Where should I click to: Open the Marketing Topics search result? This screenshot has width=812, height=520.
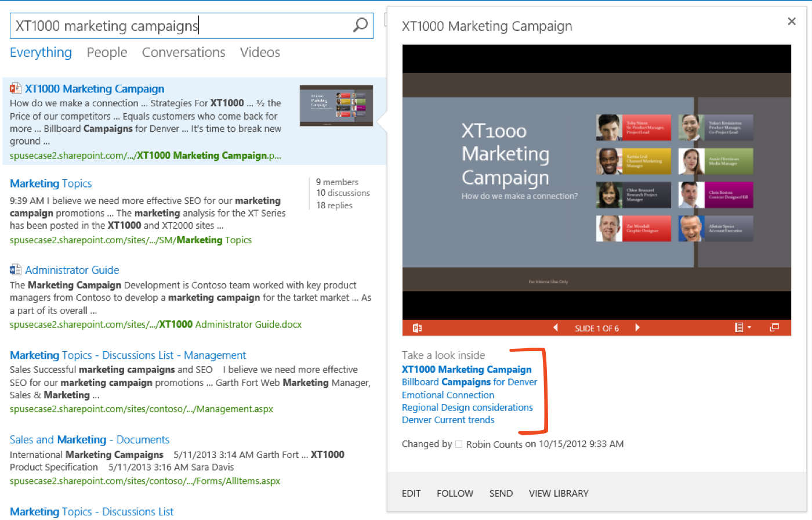51,183
